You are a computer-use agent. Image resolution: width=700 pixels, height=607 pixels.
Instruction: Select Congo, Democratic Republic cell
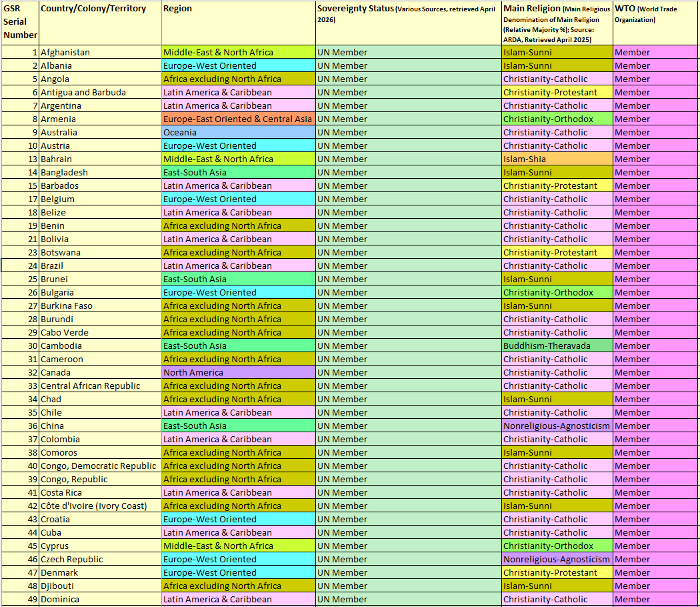pos(100,466)
